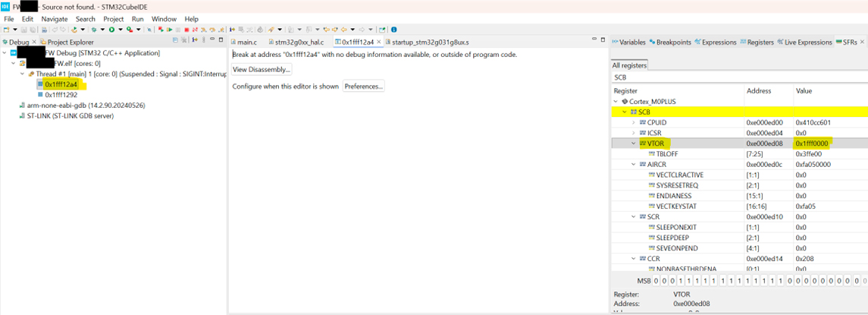868x315 pixels.
Task: Click the Run green play toolbar icon
Action: point(111,30)
